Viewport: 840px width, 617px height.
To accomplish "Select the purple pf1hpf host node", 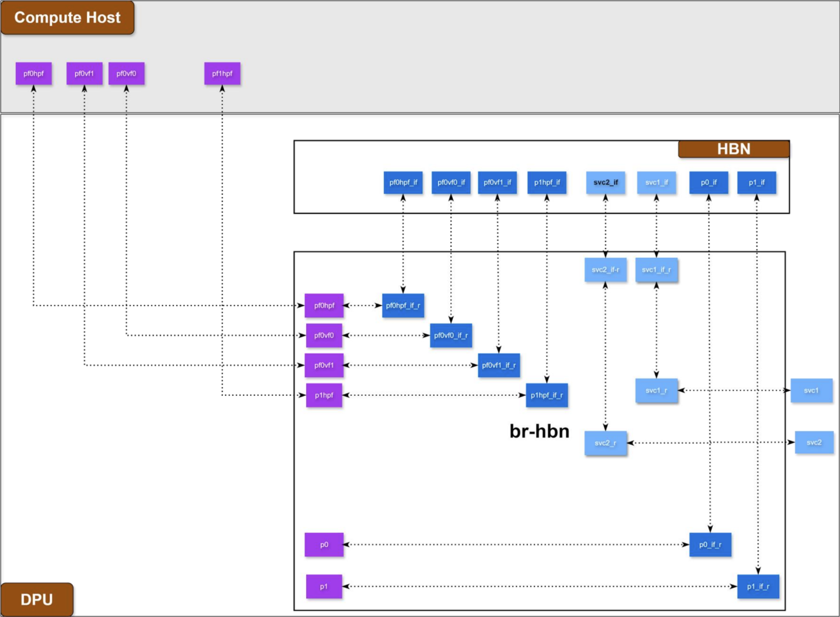I will coord(222,73).
